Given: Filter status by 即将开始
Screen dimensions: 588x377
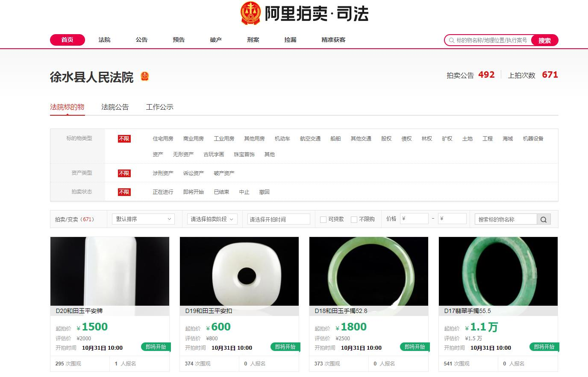Looking at the screenshot, I should 193,192.
